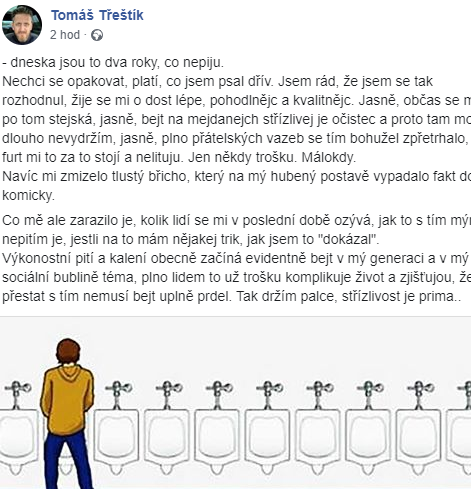
Task: Click the globe public audience icon
Action: [x=97, y=35]
